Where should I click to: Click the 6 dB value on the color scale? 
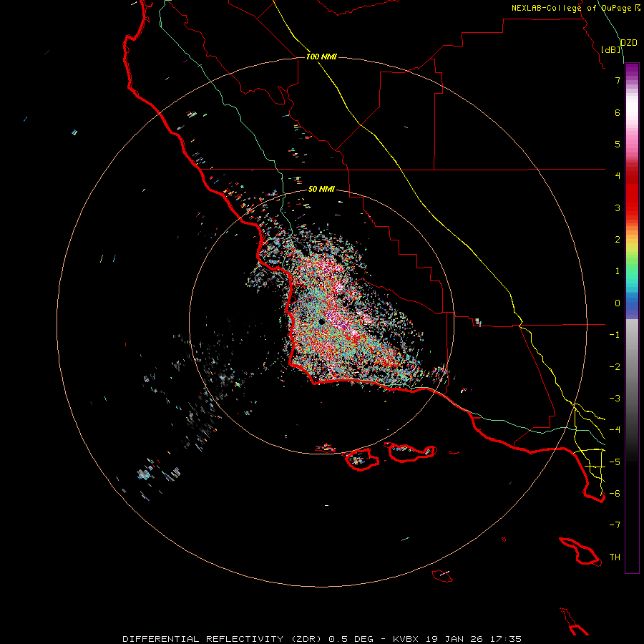[618, 112]
